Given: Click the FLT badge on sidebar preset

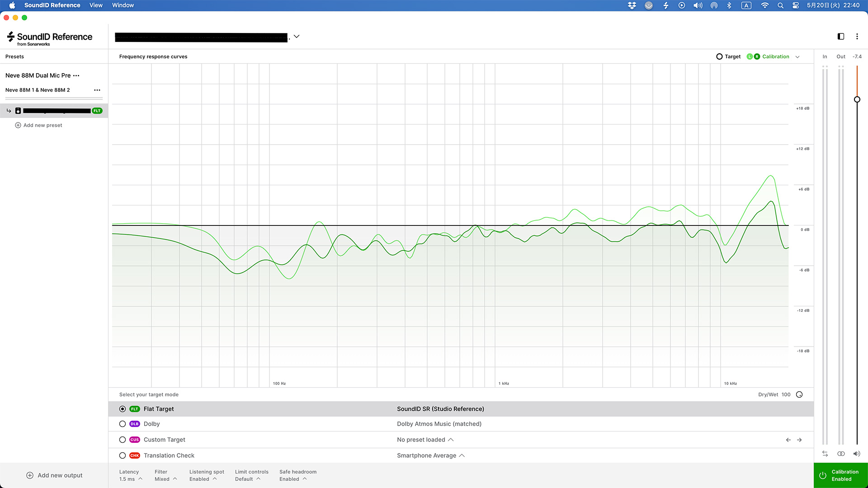Looking at the screenshot, I should point(97,111).
